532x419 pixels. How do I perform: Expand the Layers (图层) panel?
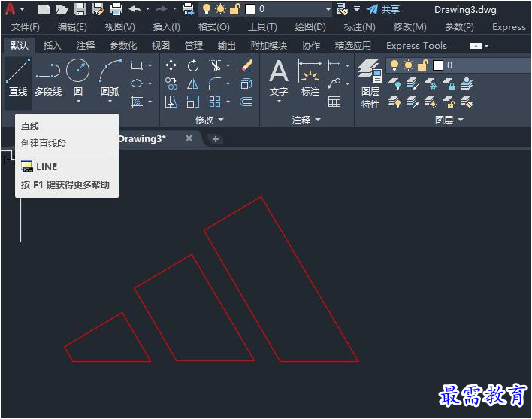pos(449,120)
